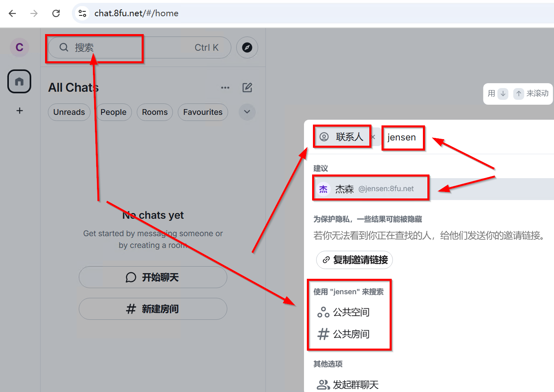
Task: Open All Chats three-dot options menu
Action: point(225,88)
